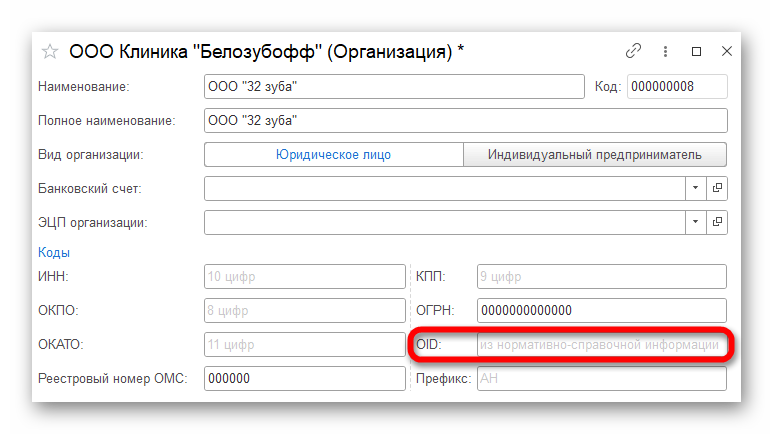Open the ЭЦП организации selected item icon
Viewport: 773px width, 434px height.
click(x=717, y=222)
